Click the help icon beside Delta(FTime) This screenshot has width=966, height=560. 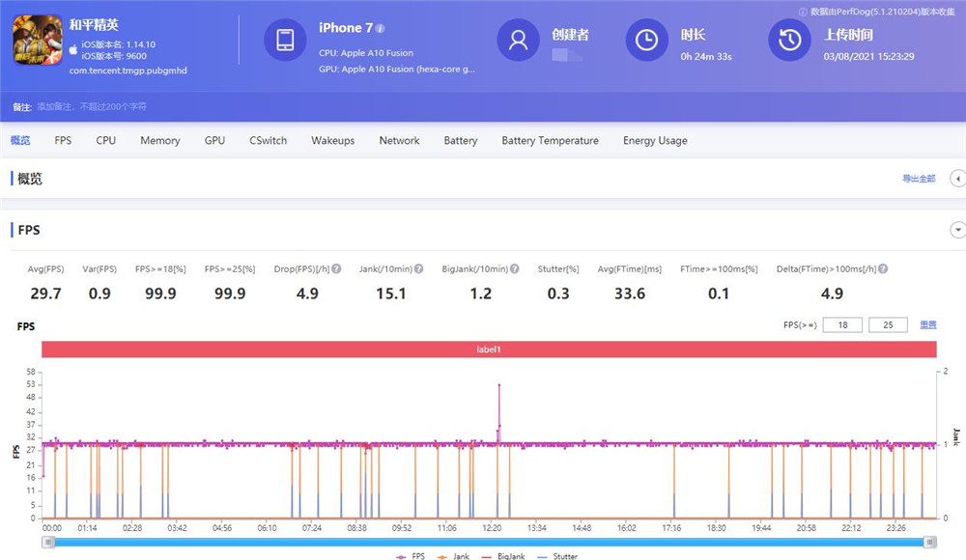point(882,269)
